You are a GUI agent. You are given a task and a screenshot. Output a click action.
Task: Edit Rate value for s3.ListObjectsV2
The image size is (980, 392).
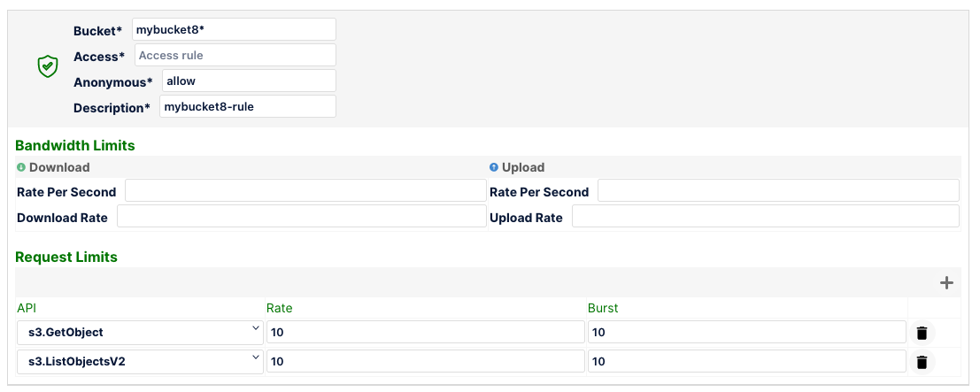(x=425, y=361)
